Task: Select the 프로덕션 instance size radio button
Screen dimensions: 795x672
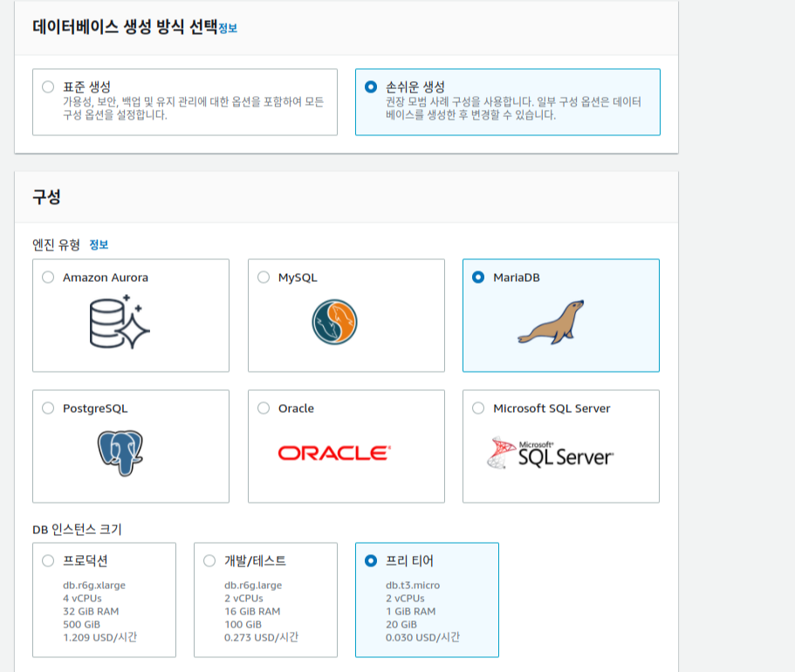Action: [48, 560]
